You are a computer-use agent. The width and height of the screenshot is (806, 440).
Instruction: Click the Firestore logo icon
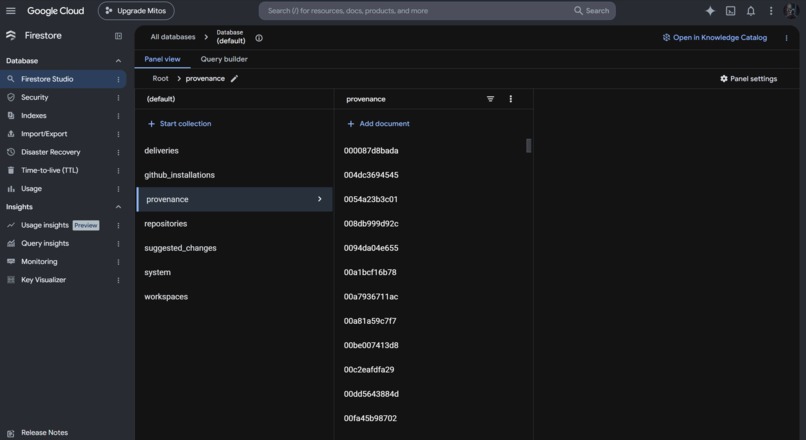(11, 35)
